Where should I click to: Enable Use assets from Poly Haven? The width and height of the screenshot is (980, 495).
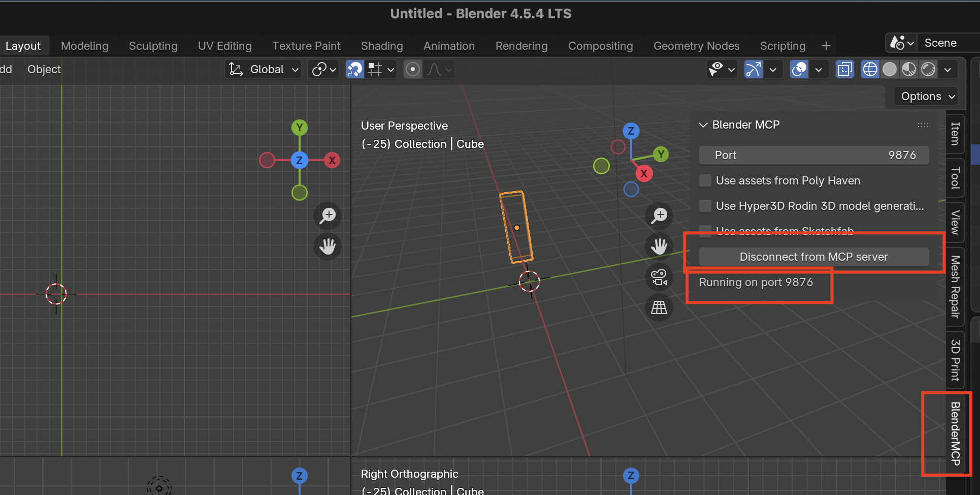click(x=705, y=180)
